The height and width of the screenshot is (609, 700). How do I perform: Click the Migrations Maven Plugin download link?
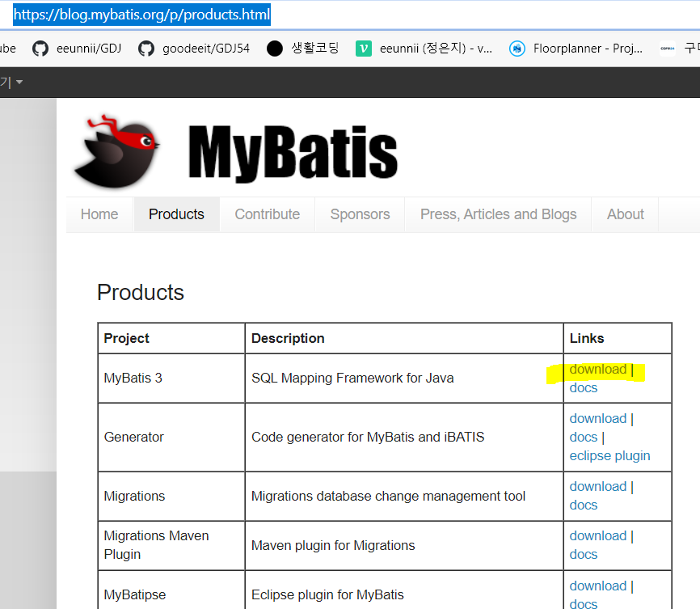click(598, 535)
